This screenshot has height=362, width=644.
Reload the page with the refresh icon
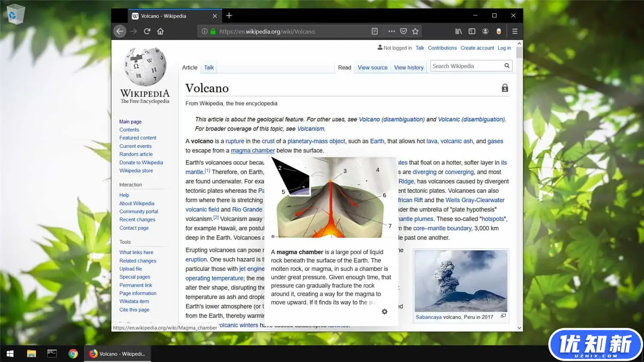tap(147, 31)
